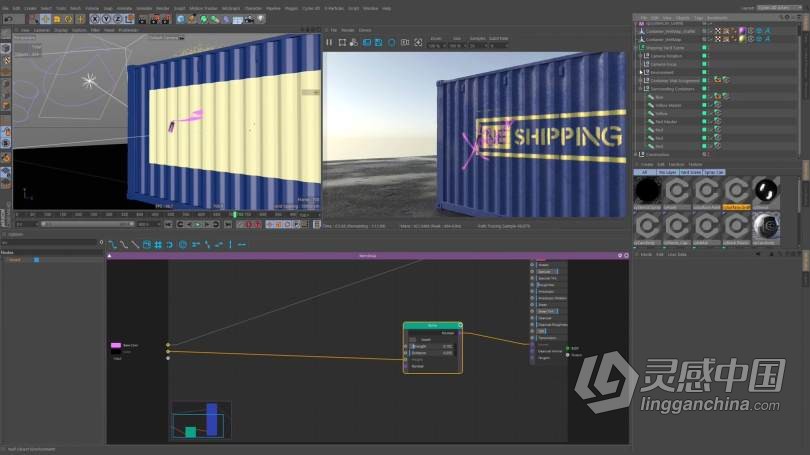810x455 pixels.
Task: Toggle visibility dots on Construction row
Action: [x=709, y=154]
